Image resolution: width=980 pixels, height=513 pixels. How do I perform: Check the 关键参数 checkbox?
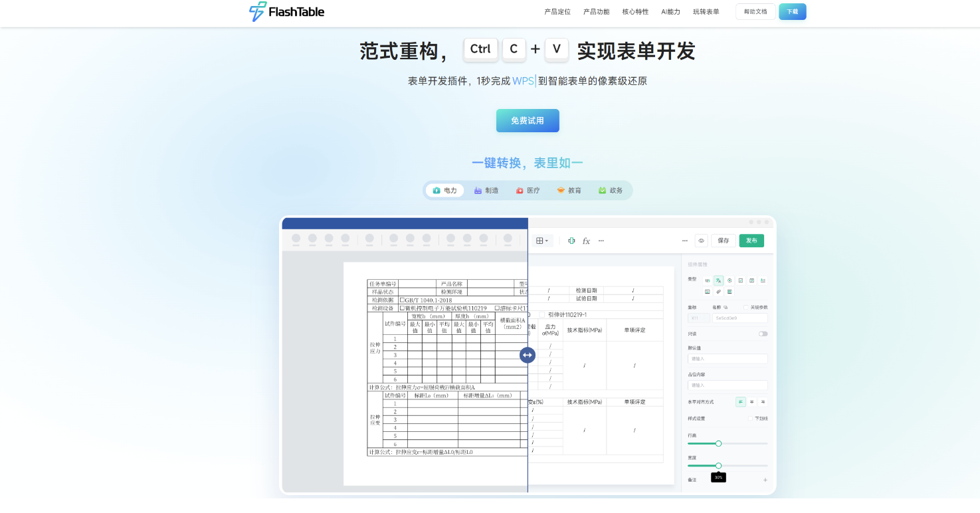tap(745, 308)
